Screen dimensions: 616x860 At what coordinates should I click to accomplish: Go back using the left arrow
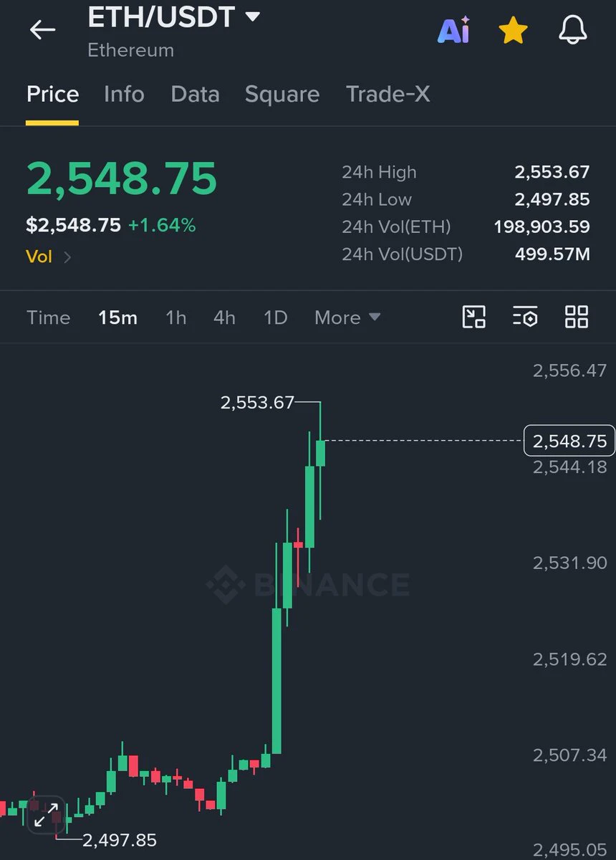tap(42, 30)
